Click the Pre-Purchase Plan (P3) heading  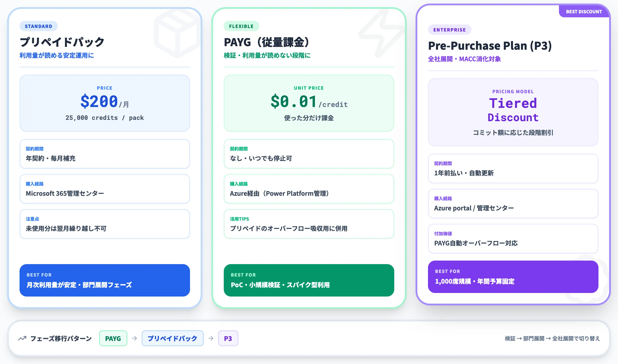tap(490, 46)
